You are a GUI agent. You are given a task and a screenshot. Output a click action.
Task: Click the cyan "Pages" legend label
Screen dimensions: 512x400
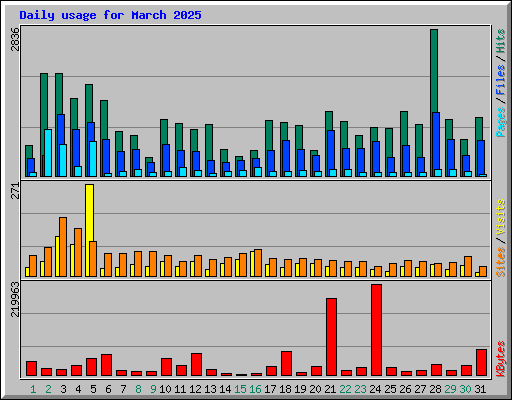(501, 122)
